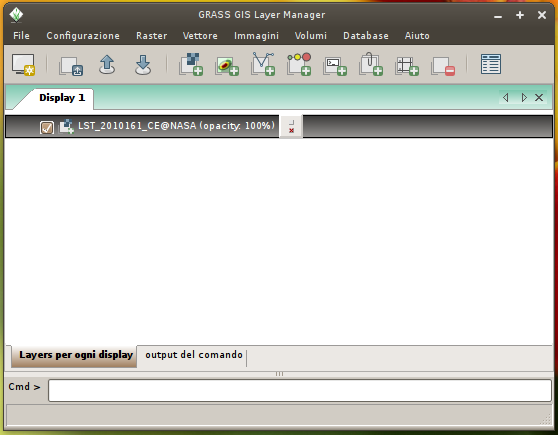Open the Raster menu
The width and height of the screenshot is (558, 435).
pyautogui.click(x=151, y=36)
